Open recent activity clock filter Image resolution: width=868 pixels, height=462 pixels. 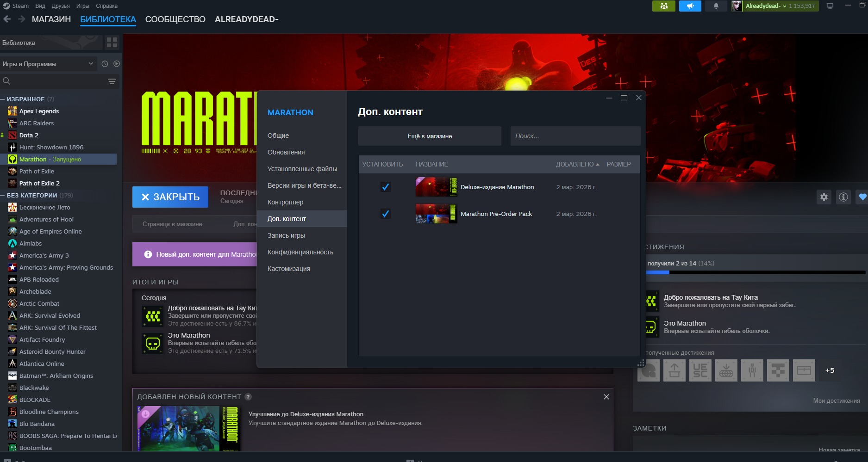[105, 64]
